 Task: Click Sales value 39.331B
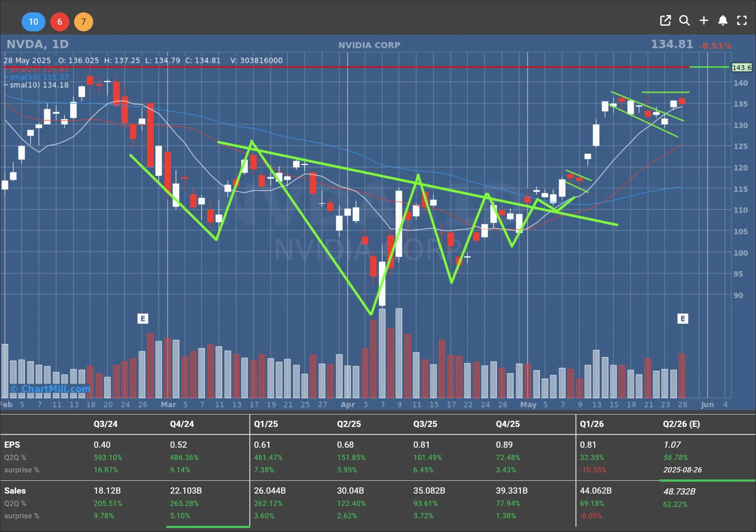(512, 490)
